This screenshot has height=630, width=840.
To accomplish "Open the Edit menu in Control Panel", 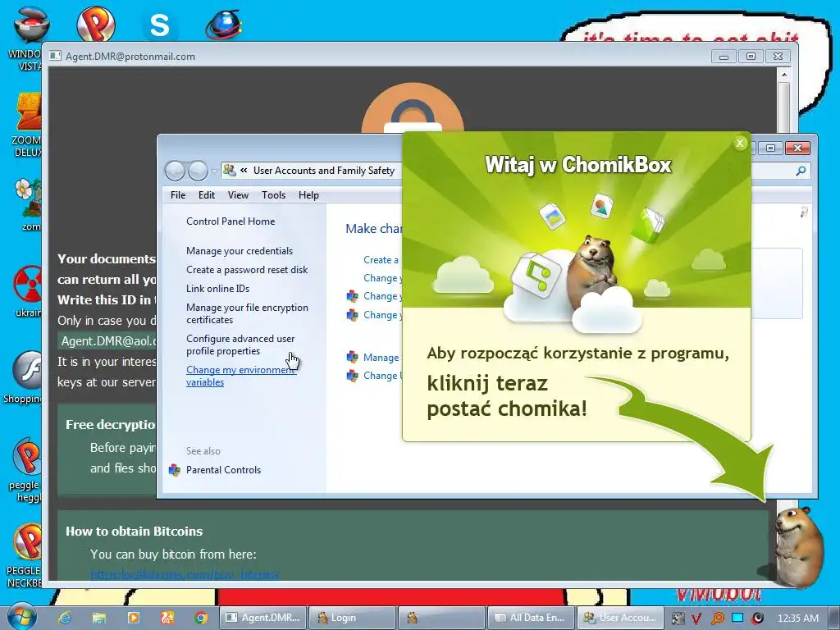I will pyautogui.click(x=206, y=195).
